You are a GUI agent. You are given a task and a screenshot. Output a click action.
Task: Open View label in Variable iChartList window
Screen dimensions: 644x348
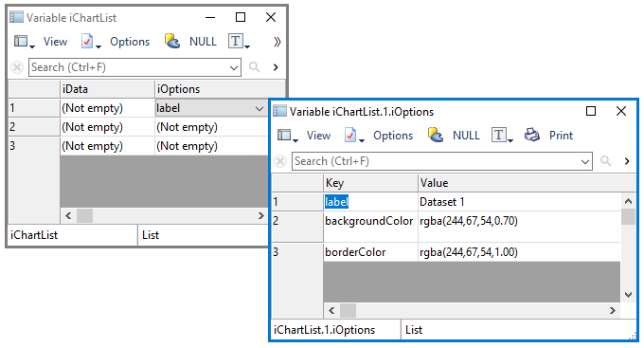[56, 42]
